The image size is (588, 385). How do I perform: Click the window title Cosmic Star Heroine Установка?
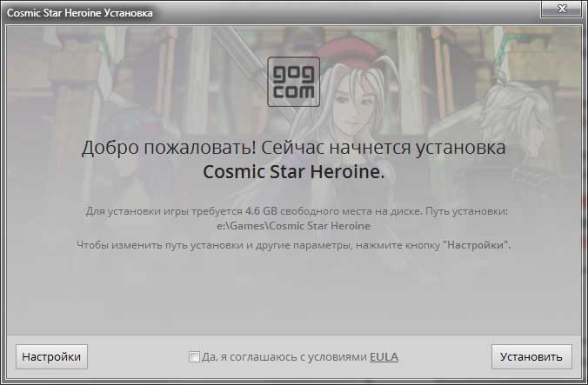(80, 13)
